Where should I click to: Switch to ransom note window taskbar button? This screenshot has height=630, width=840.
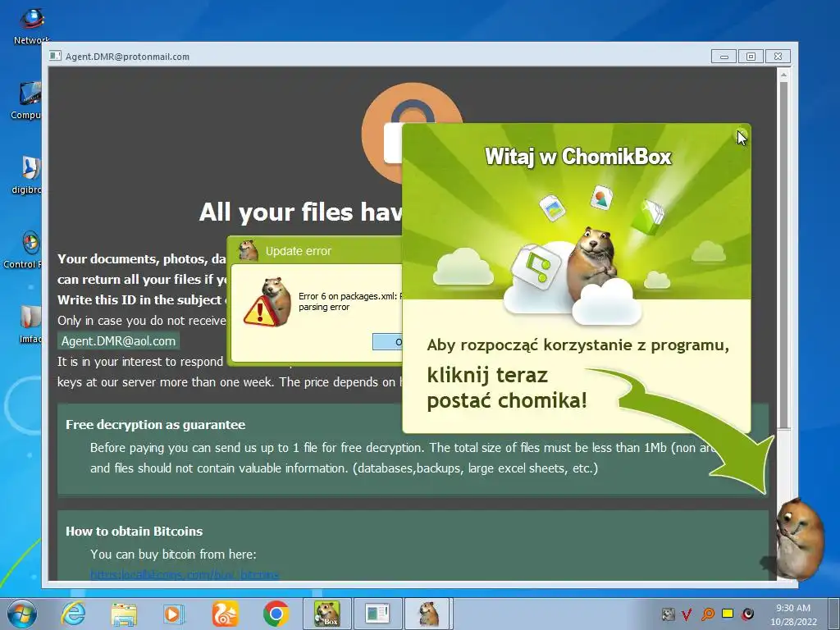click(x=377, y=614)
